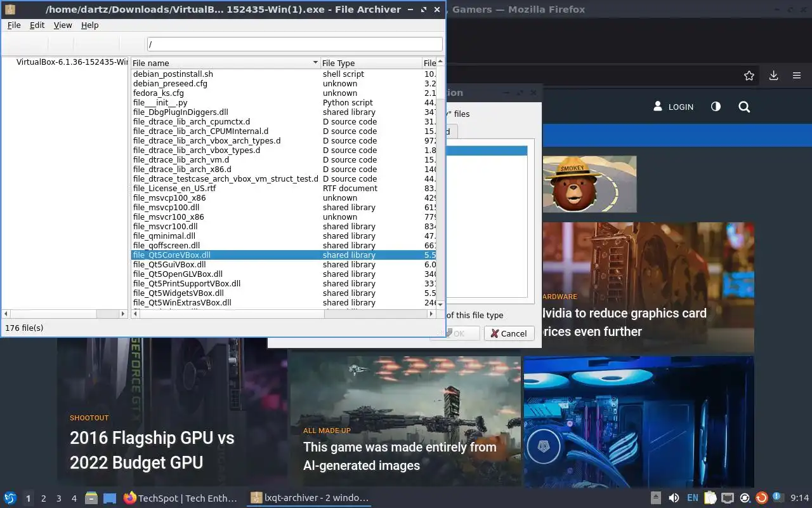Select file_Qt5WinExtrasVBox.dll row
Image resolution: width=812 pixels, height=508 pixels.
(x=284, y=303)
